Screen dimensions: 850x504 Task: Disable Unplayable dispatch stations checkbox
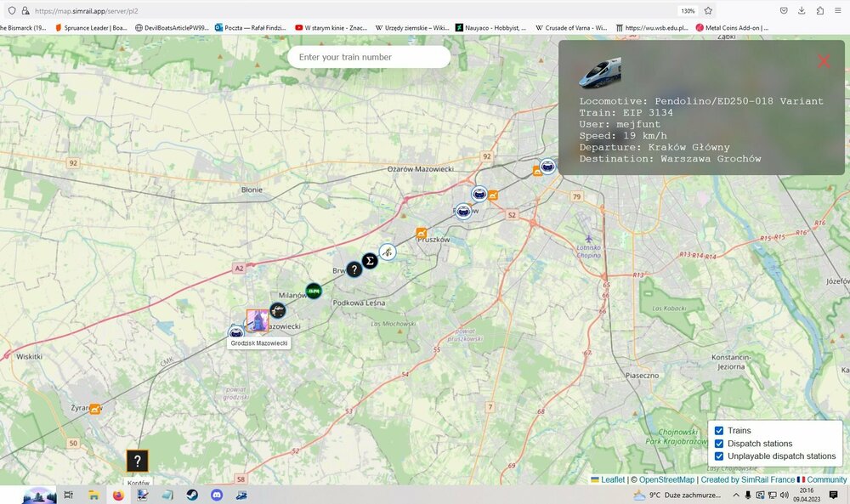tap(719, 456)
